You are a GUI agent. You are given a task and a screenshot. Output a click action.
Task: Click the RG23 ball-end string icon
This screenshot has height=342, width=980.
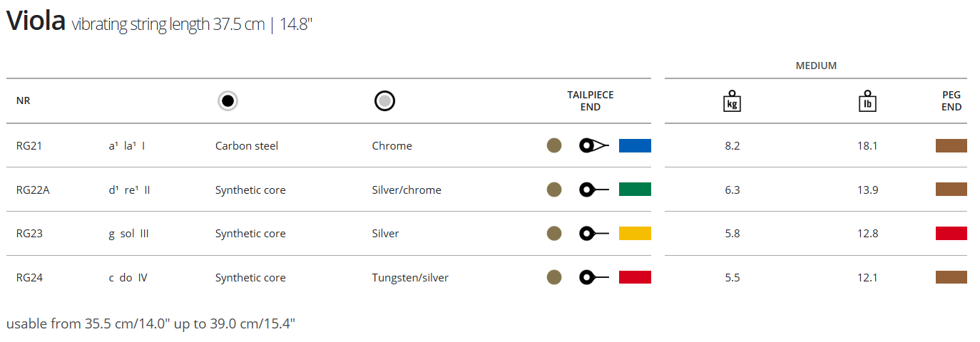point(593,233)
